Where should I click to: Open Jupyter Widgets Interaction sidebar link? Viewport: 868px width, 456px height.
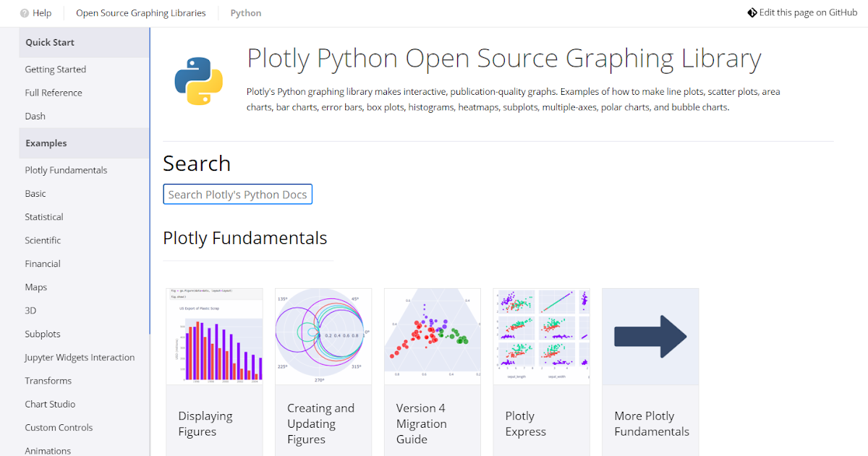point(80,358)
